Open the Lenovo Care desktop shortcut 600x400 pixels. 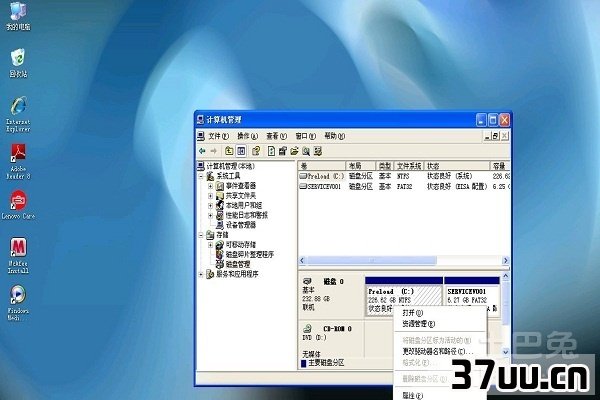[x=18, y=205]
